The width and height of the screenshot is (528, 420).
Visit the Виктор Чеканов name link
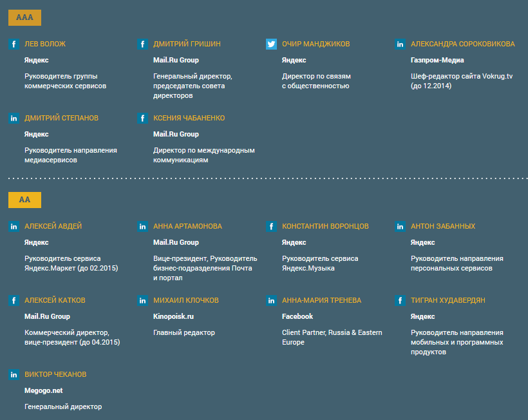[55, 374]
